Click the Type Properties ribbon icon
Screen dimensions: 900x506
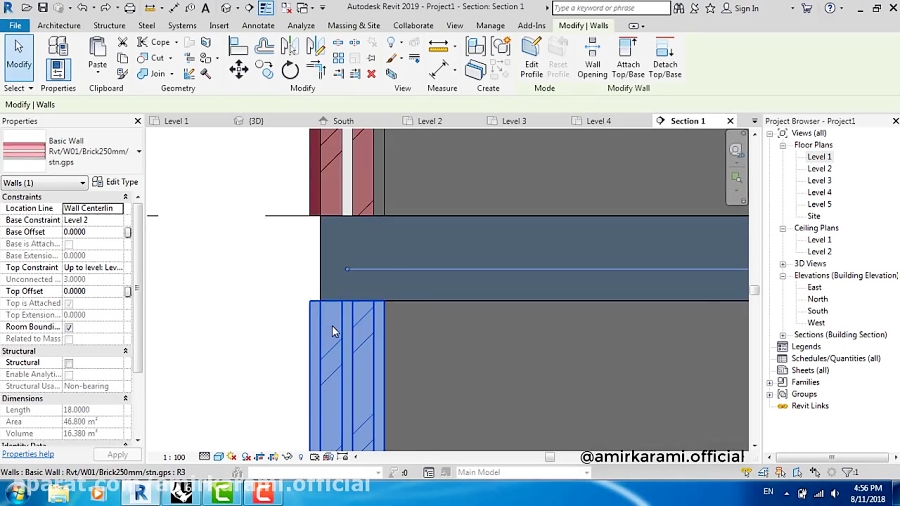point(57,45)
